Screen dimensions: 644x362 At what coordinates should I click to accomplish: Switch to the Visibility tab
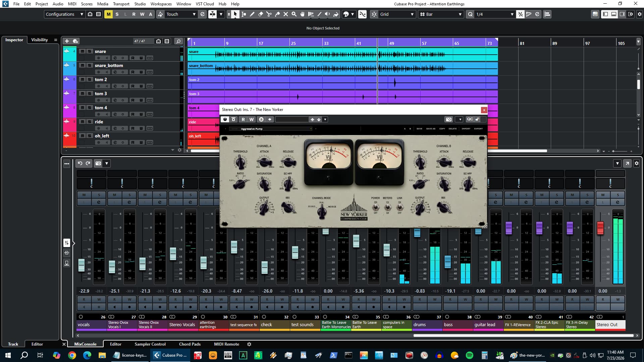pyautogui.click(x=40, y=40)
